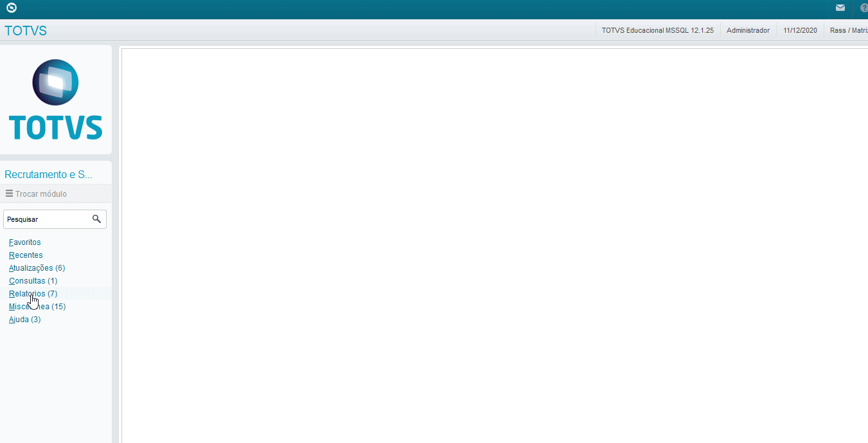Open Recentes menu

coord(26,255)
